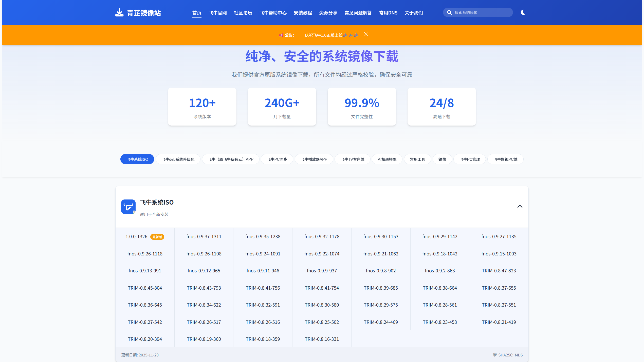Viewport: 644px width, 362px height.
Task: Go to 常用DNS in the navigation
Action: point(388,13)
